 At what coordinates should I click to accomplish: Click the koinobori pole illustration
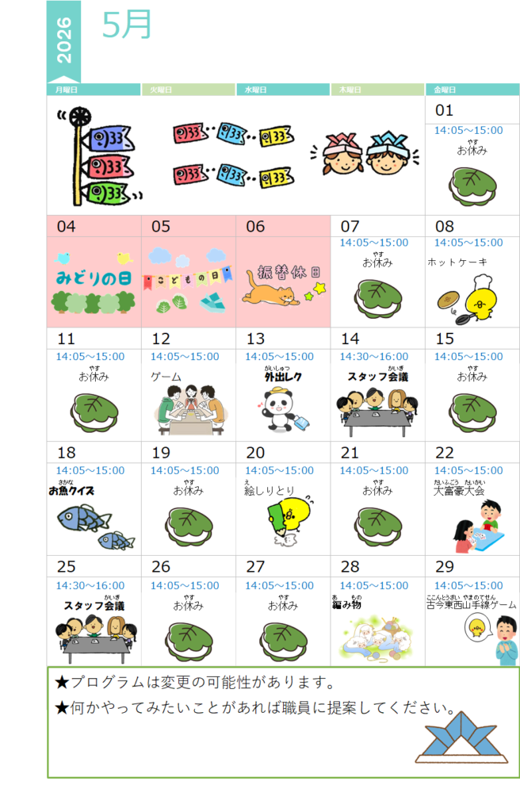pyautogui.click(x=99, y=156)
